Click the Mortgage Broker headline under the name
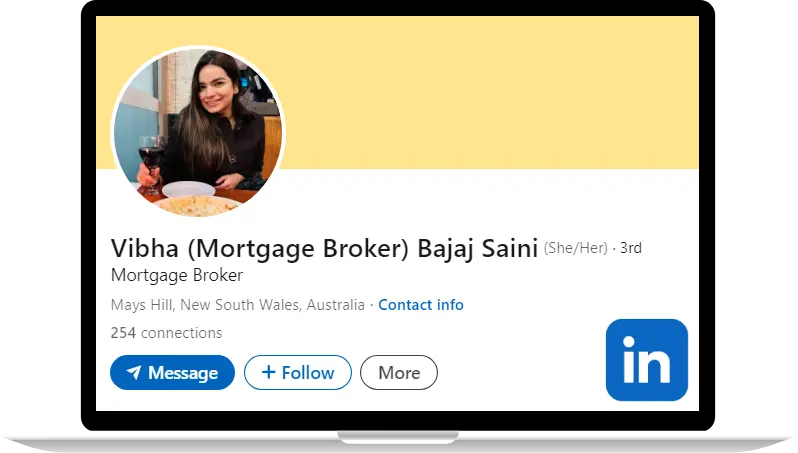The image size is (798, 453). [x=177, y=275]
